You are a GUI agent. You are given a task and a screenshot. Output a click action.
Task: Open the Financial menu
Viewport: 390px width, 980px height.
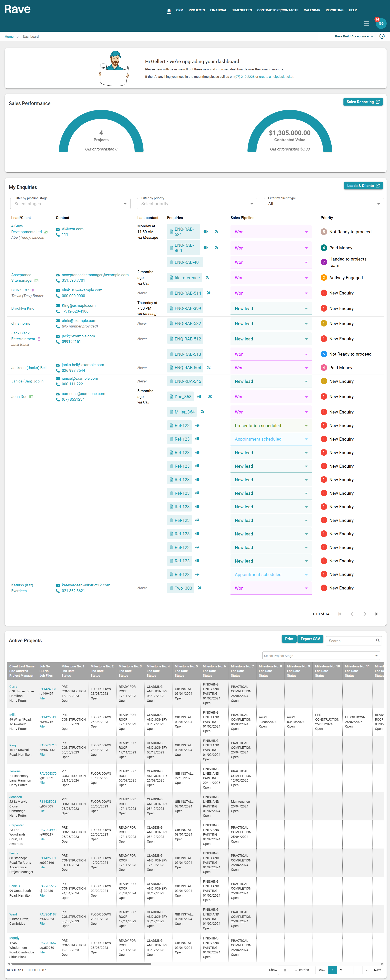tap(218, 10)
